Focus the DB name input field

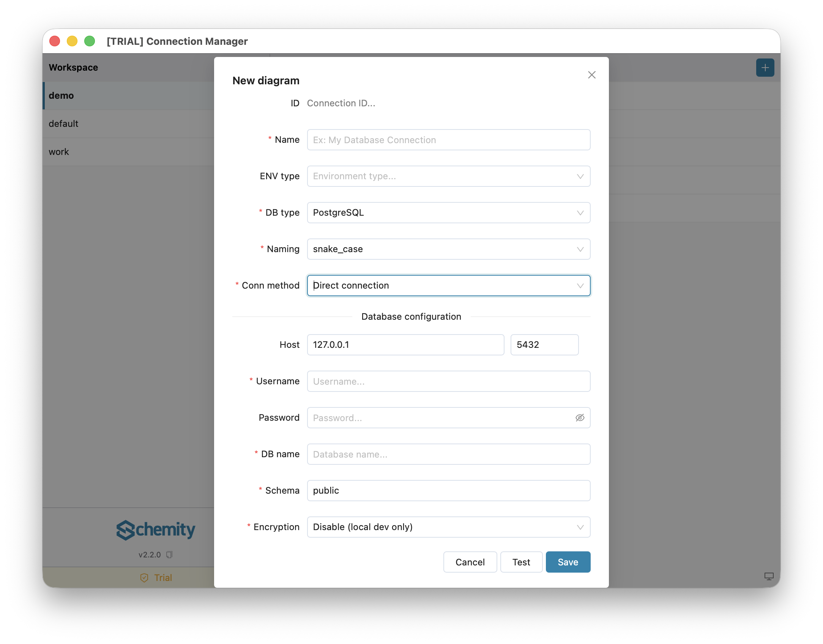448,454
